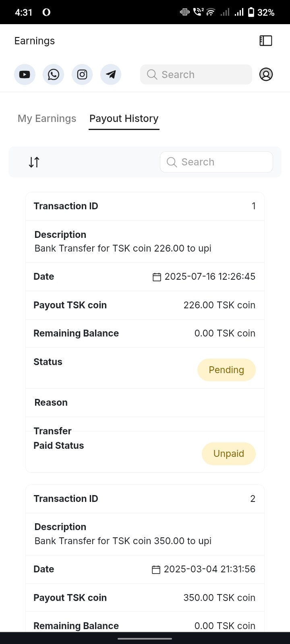The width and height of the screenshot is (290, 644).
Task: Tap the battery status indicator
Action: click(251, 12)
